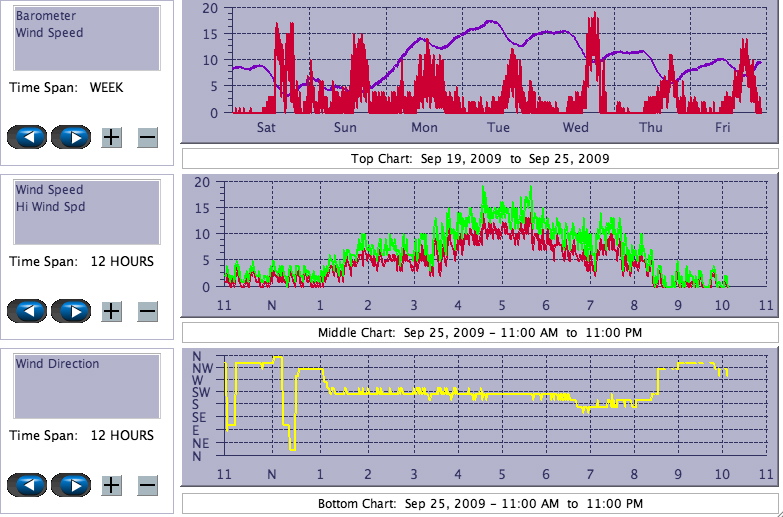Click the top chart's forward arrow button
This screenshot has height=517, width=783.
tap(71, 137)
